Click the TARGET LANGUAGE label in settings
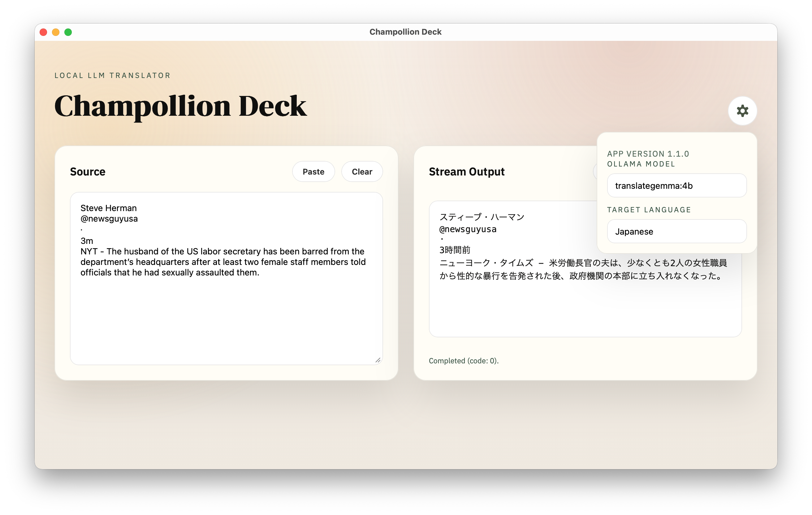This screenshot has width=812, height=515. coord(649,210)
